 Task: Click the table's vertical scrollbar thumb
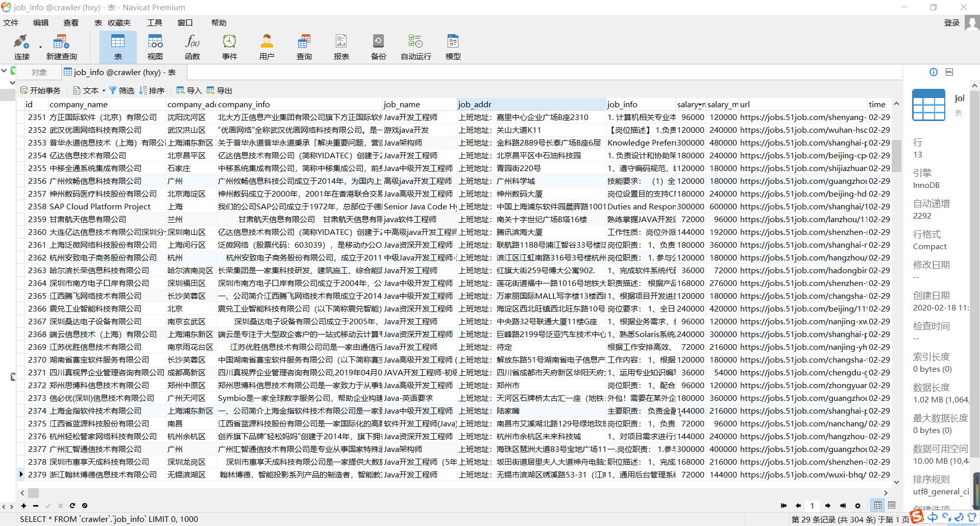[896, 155]
